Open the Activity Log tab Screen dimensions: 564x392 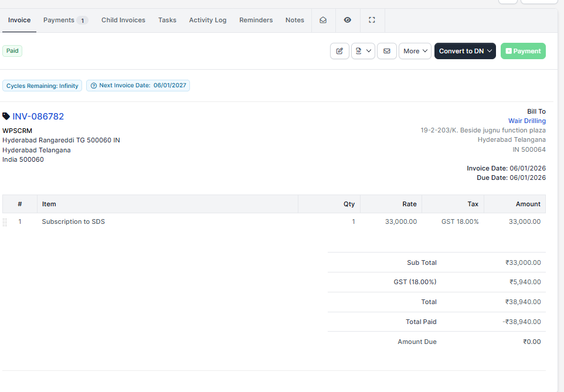208,20
